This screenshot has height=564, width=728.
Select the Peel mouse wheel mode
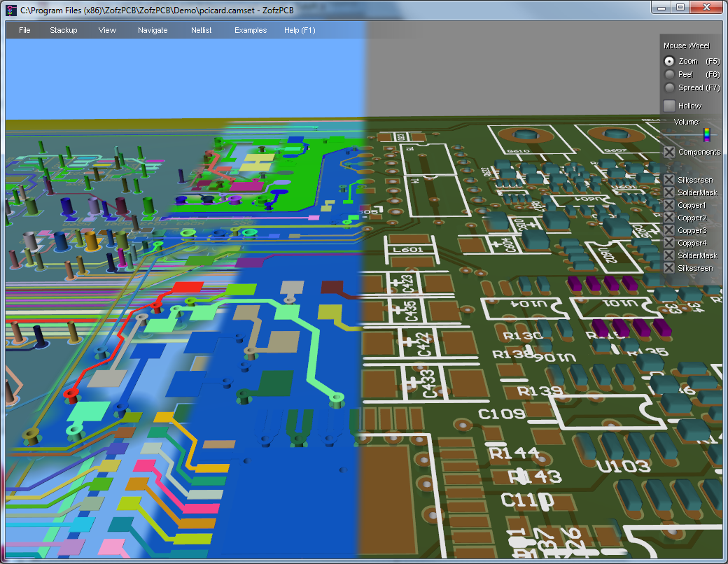point(669,74)
